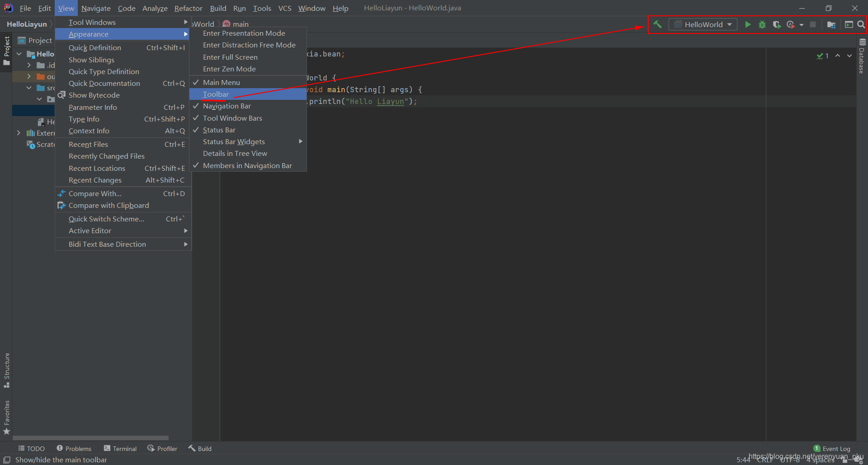Select Enter Full Screen
The width and height of the screenshot is (868, 465).
(x=248, y=57)
